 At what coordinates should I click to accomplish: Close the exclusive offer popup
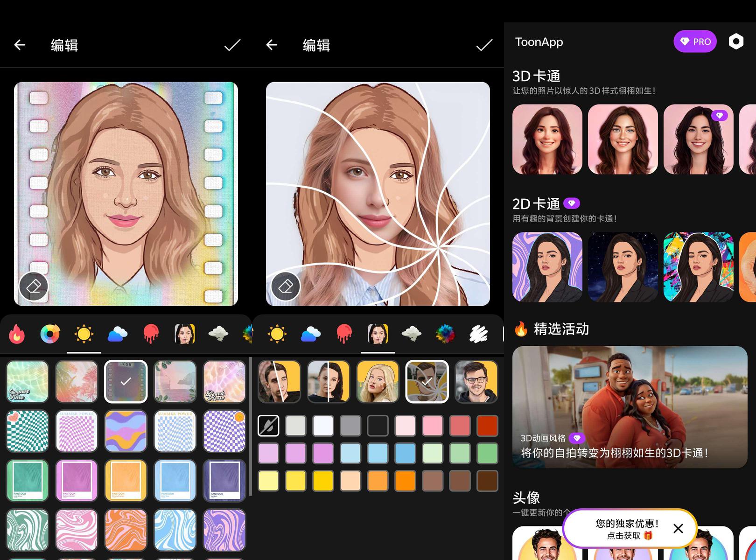pyautogui.click(x=678, y=528)
